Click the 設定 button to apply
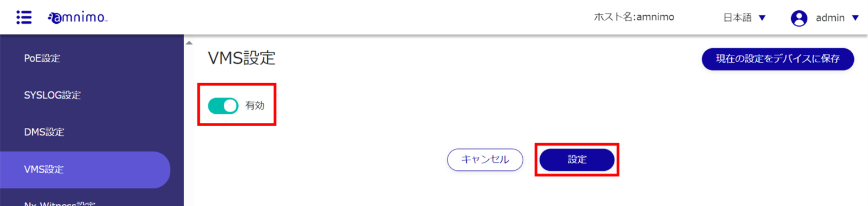 (577, 160)
